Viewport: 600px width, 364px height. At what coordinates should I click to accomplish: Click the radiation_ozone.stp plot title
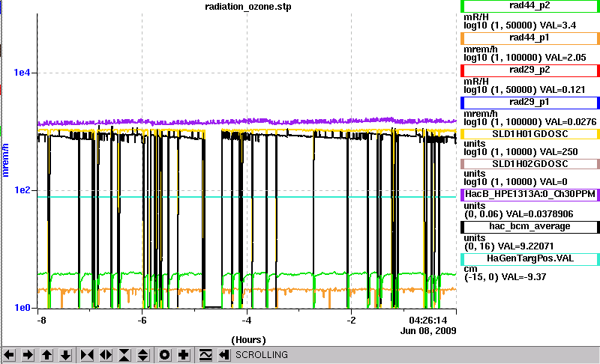[x=248, y=7]
